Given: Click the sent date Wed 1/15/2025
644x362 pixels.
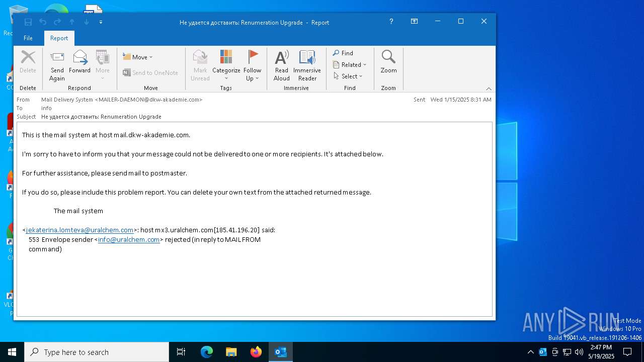Looking at the screenshot, I should click(x=461, y=100).
